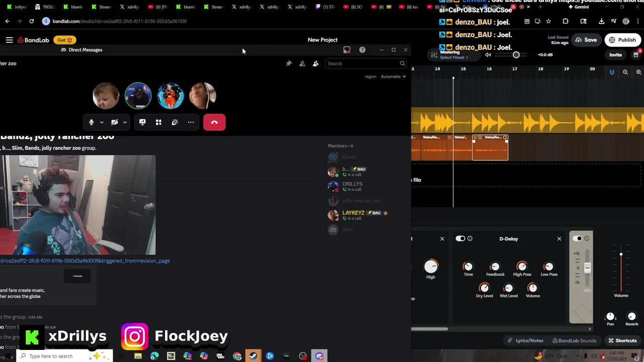Disconnect from the Discord call

pyautogui.click(x=214, y=122)
